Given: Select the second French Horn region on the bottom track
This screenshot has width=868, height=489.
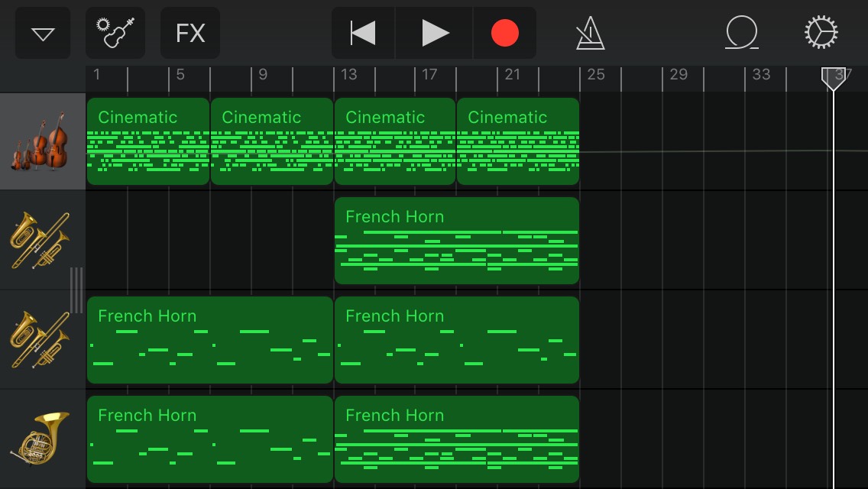Looking at the screenshot, I should point(457,439).
